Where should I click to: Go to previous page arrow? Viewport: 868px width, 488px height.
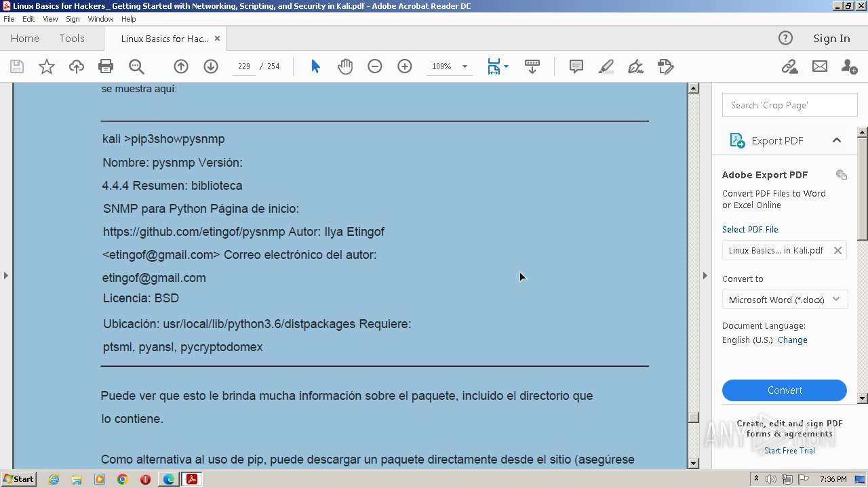[181, 66]
